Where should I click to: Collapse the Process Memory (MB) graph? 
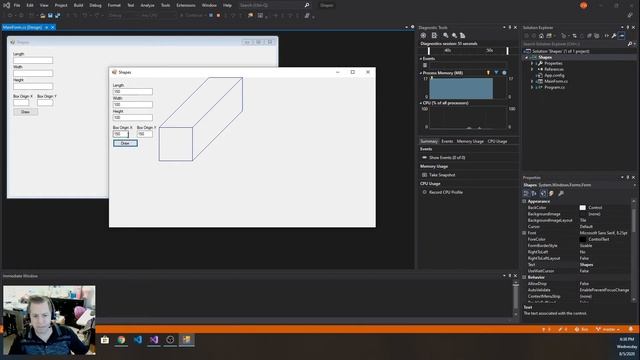421,73
